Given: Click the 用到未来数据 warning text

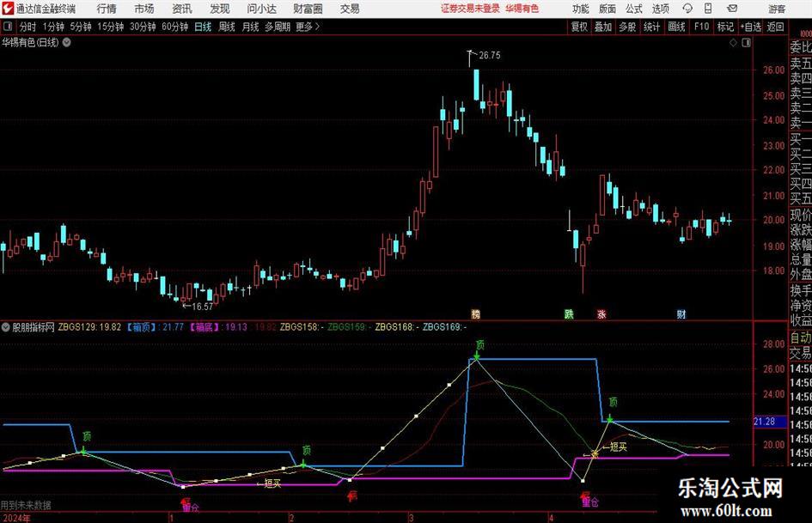Looking at the screenshot, I should [26, 505].
